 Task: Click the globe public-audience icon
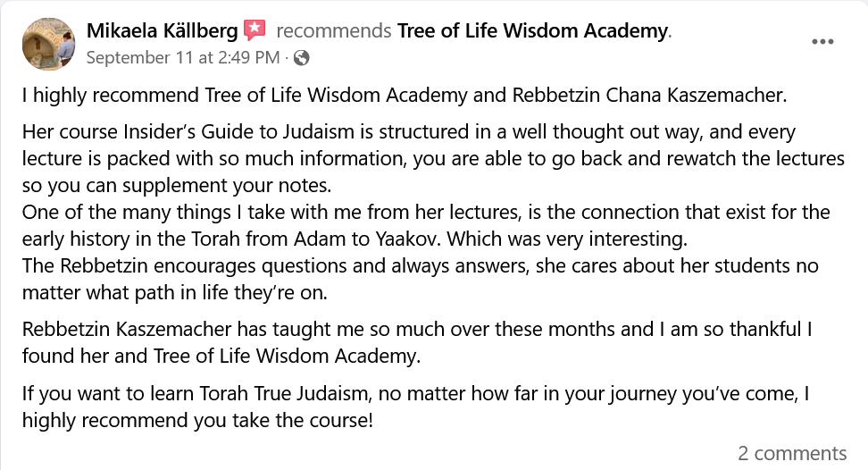pyautogui.click(x=301, y=57)
